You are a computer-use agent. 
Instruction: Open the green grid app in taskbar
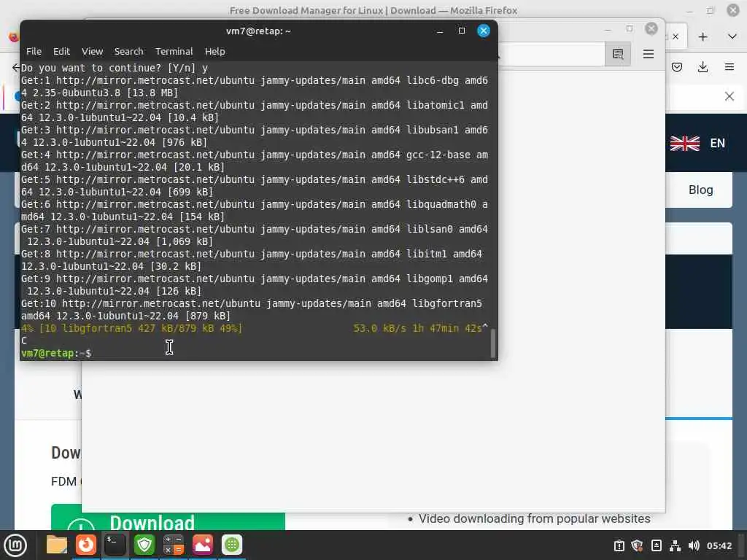pos(232,545)
